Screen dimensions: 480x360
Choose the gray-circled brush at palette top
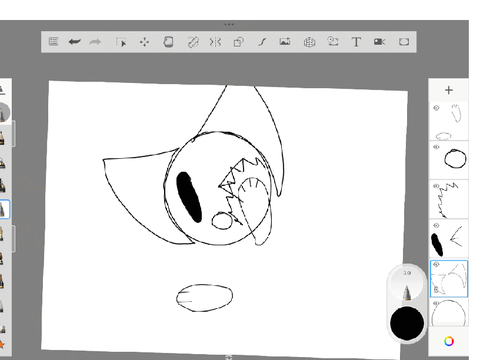click(x=4, y=113)
